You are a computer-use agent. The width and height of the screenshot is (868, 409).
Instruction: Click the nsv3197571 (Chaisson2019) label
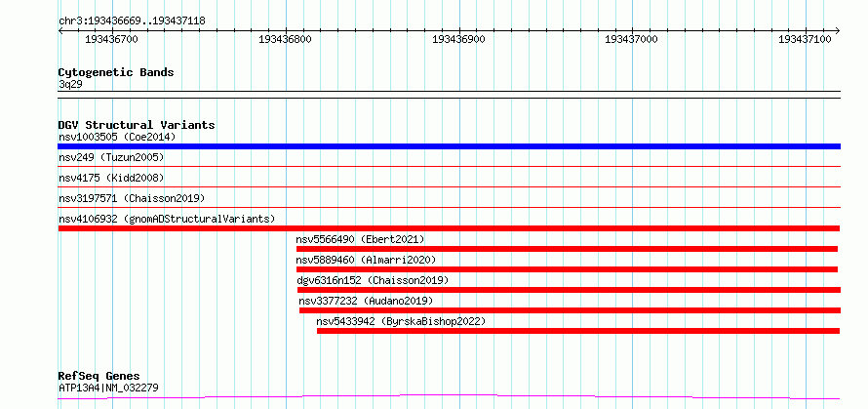point(132,198)
